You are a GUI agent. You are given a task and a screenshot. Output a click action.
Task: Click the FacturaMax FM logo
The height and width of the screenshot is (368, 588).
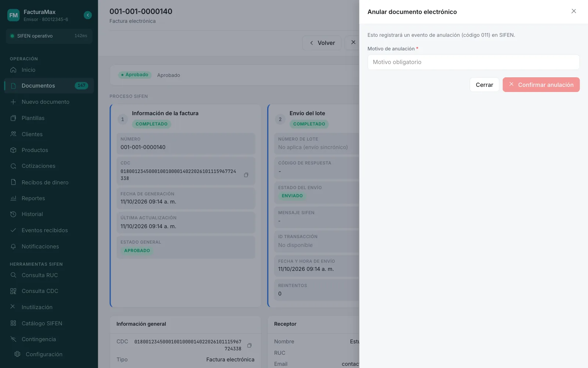point(14,15)
